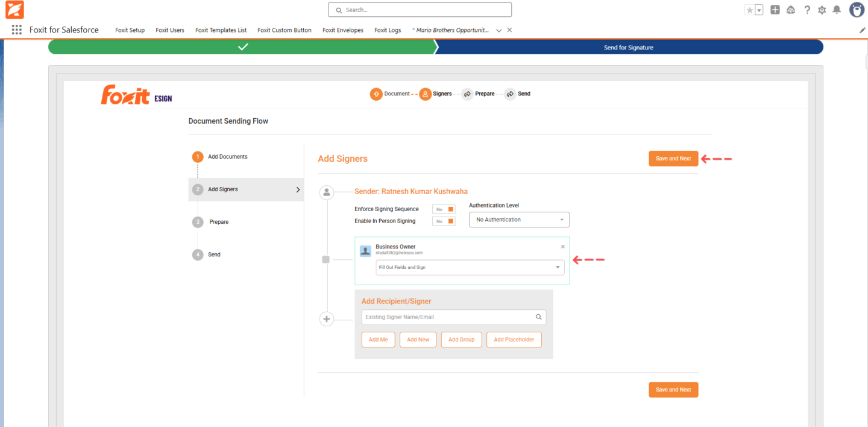
Task: Click the Signers step icon in header
Action: point(425,94)
